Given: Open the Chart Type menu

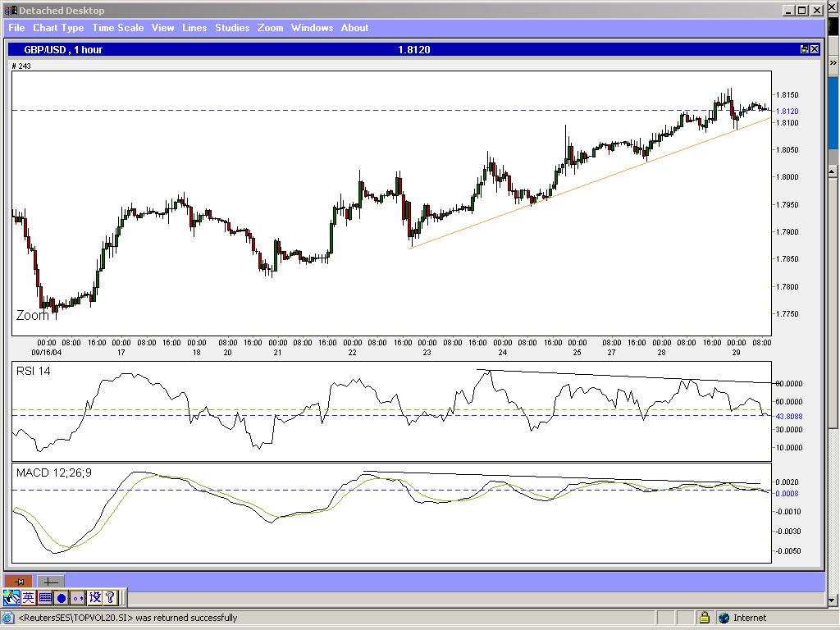Looking at the screenshot, I should point(58,28).
